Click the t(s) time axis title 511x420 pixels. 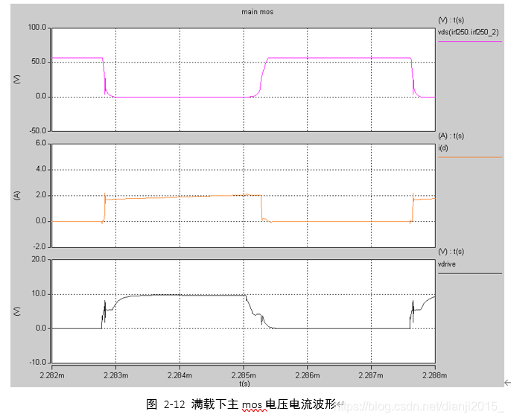(x=244, y=384)
